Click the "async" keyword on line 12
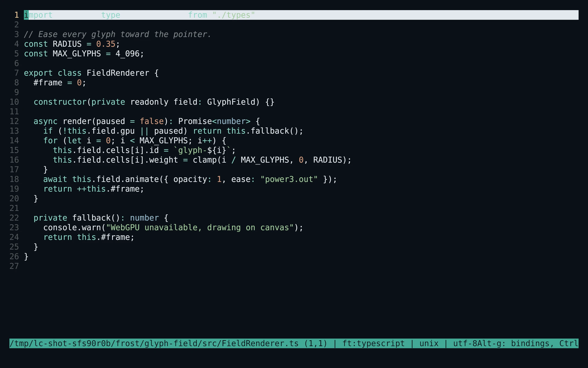Viewport: 588px width, 368px height. tap(45, 121)
